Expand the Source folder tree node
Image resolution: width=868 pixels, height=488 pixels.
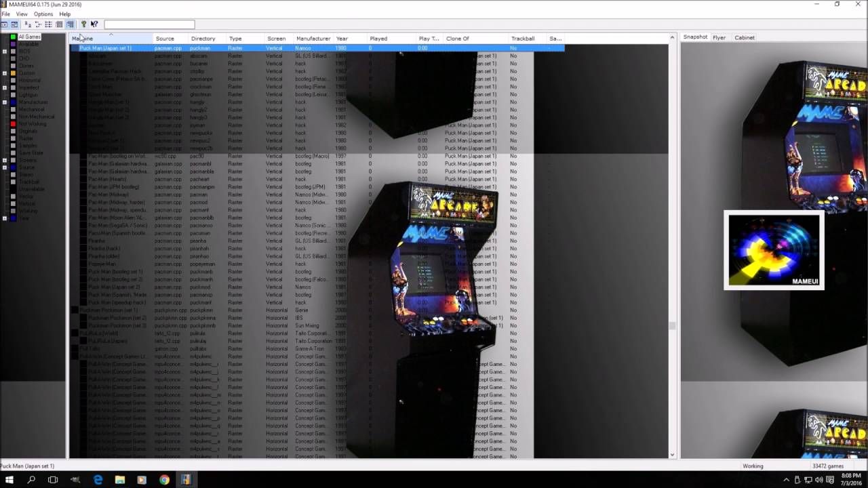[x=5, y=167]
